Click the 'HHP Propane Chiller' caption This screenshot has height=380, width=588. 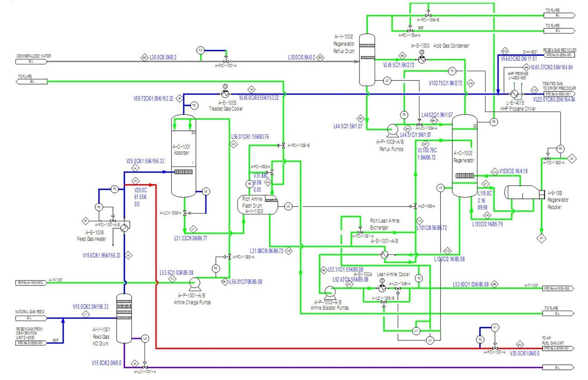coord(518,109)
